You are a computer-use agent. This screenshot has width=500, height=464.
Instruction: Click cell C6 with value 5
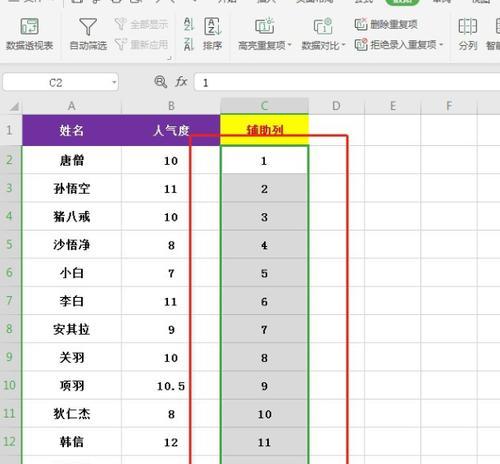tap(264, 273)
